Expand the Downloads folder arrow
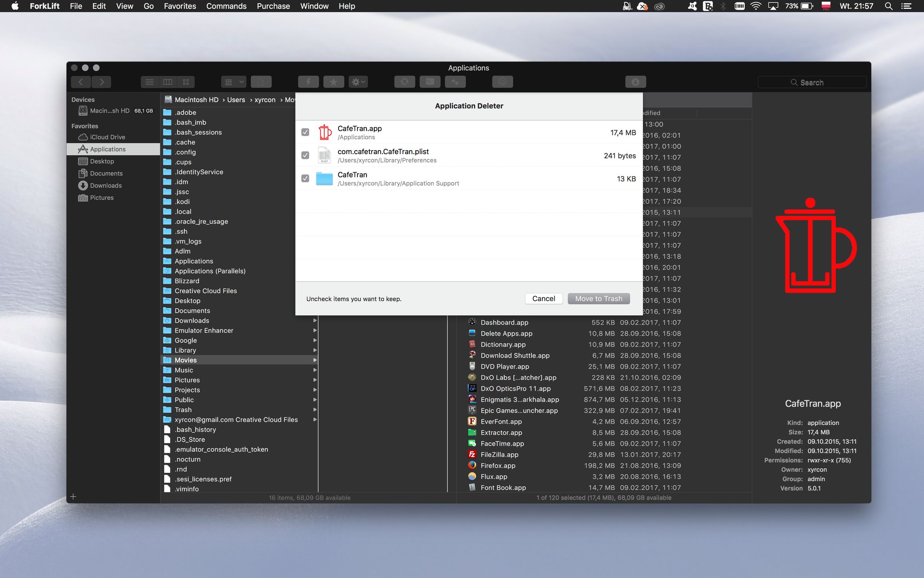This screenshot has width=924, height=578. click(x=315, y=320)
